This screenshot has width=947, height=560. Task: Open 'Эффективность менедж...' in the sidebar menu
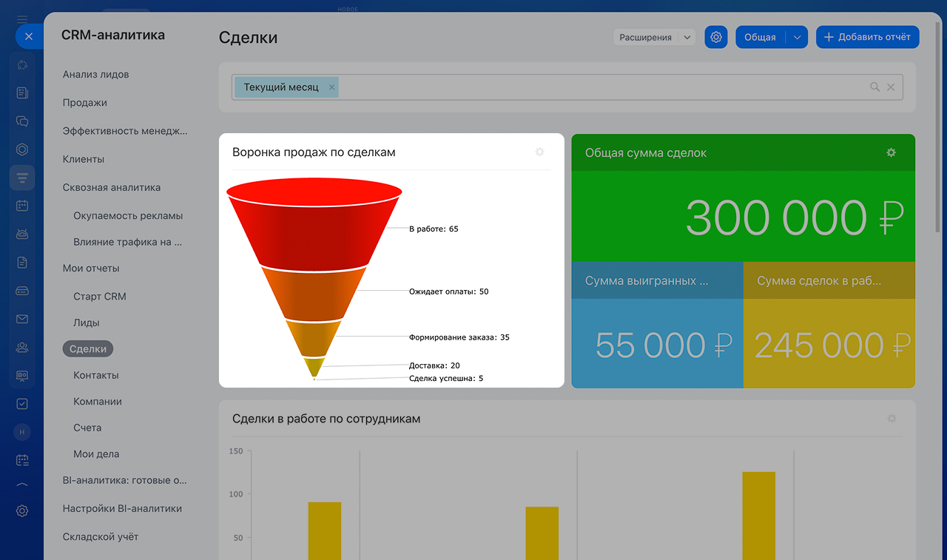coord(125,131)
